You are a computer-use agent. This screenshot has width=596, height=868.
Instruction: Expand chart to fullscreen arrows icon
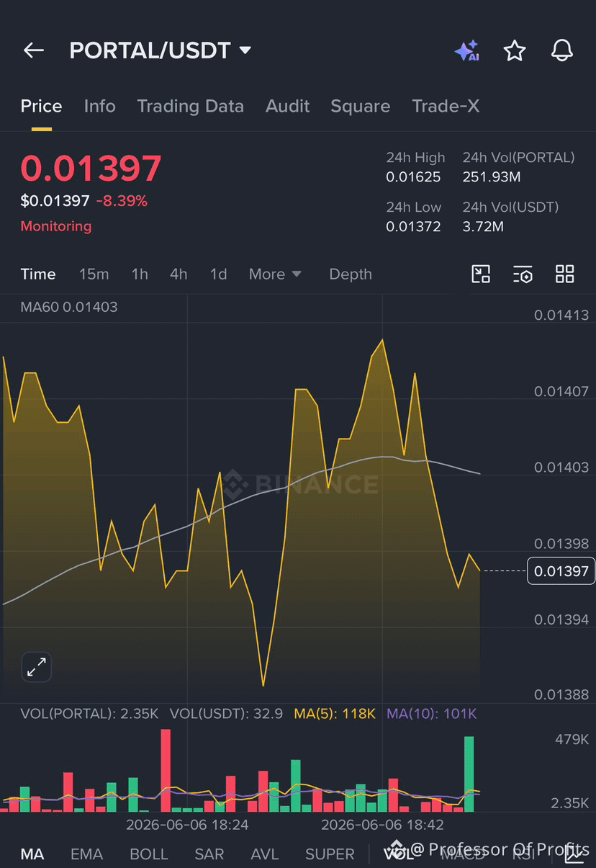tap(36, 667)
